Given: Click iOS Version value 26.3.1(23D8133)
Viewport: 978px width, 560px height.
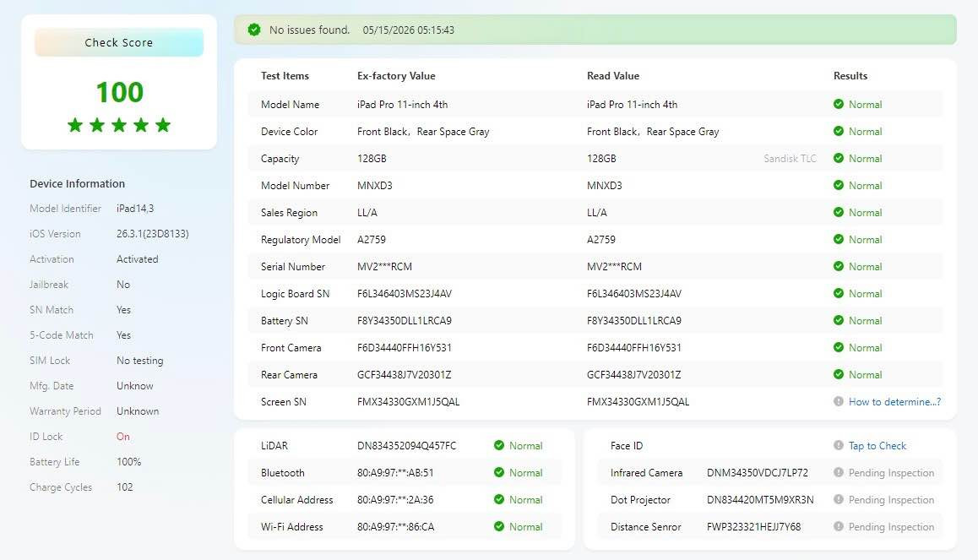Looking at the screenshot, I should [x=152, y=234].
